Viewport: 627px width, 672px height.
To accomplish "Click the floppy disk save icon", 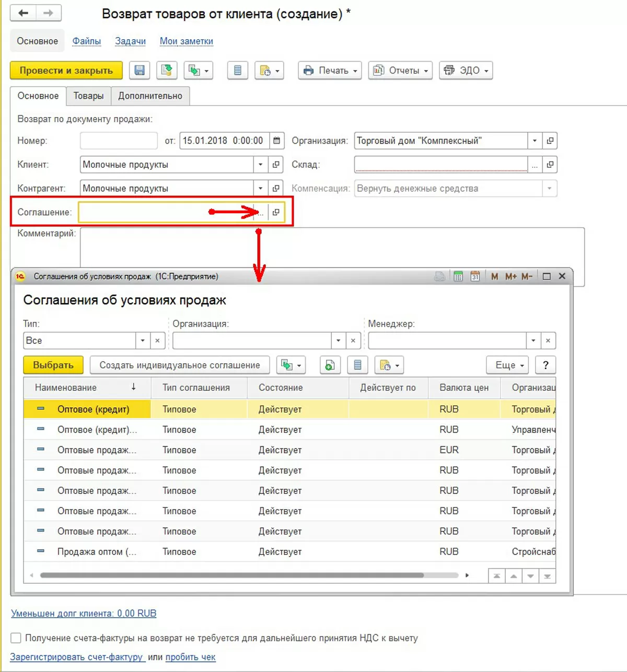I will point(140,71).
